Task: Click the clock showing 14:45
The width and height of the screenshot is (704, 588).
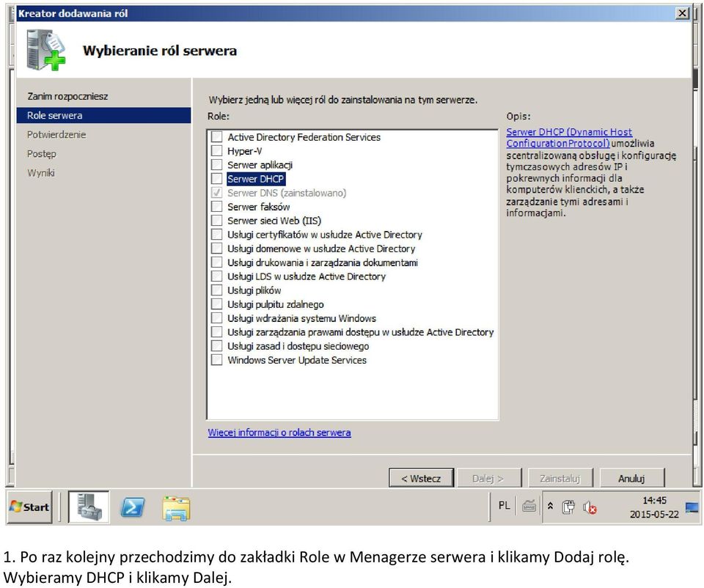Action: pyautogui.click(x=654, y=500)
